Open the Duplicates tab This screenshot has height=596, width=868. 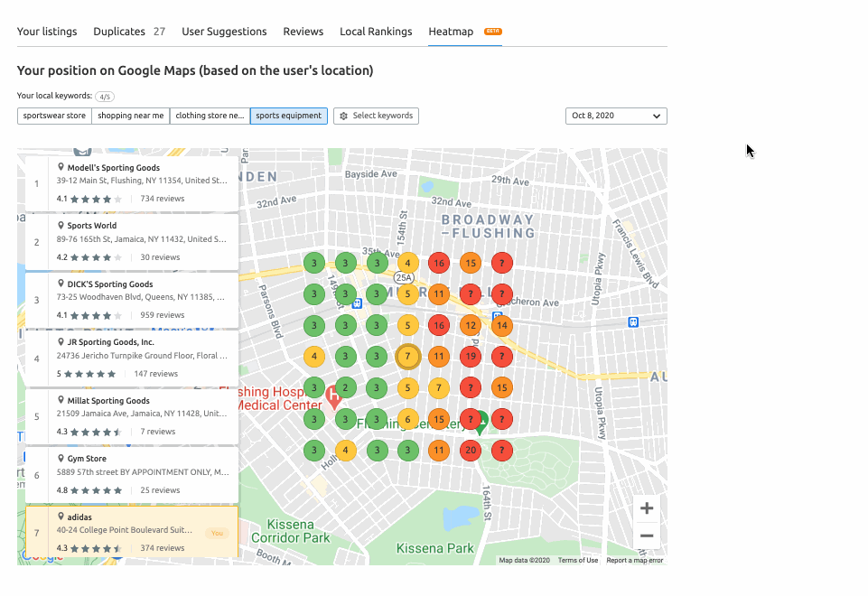(x=119, y=31)
